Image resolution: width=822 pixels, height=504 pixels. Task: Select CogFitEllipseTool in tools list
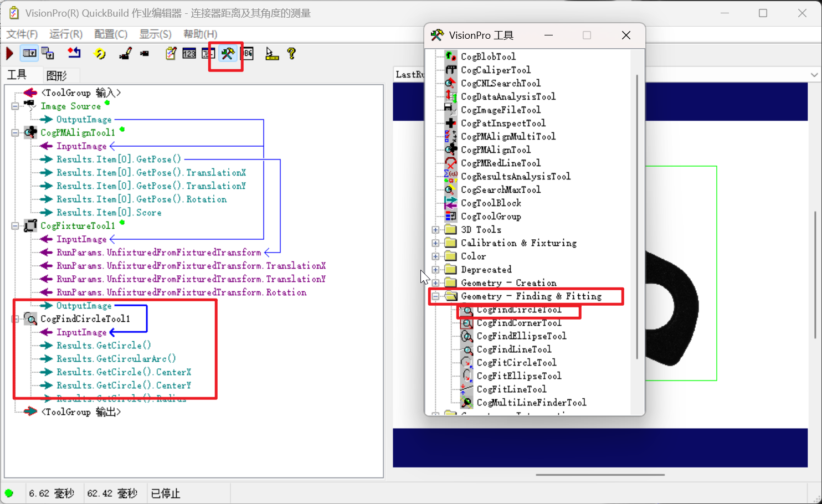(519, 376)
